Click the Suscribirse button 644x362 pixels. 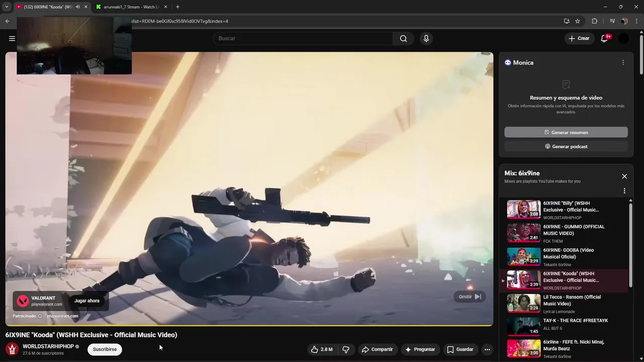[105, 349]
